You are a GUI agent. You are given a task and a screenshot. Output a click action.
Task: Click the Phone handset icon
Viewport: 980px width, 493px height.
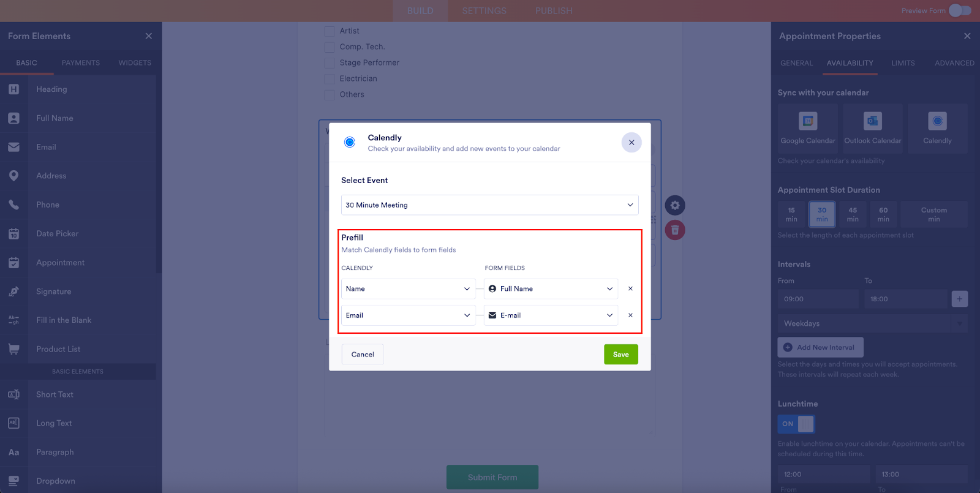pos(13,205)
